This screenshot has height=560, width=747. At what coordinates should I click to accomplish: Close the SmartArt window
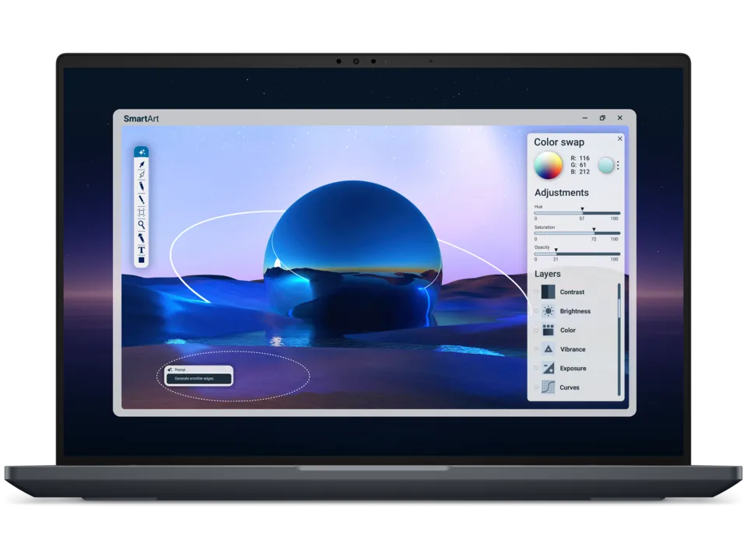(x=620, y=117)
